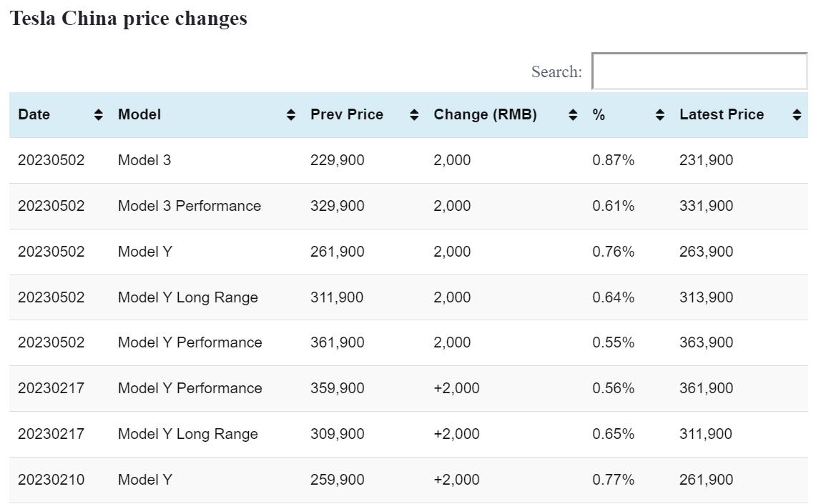Click the Prev Price header label
Screen dimensions: 816x504
click(x=347, y=114)
